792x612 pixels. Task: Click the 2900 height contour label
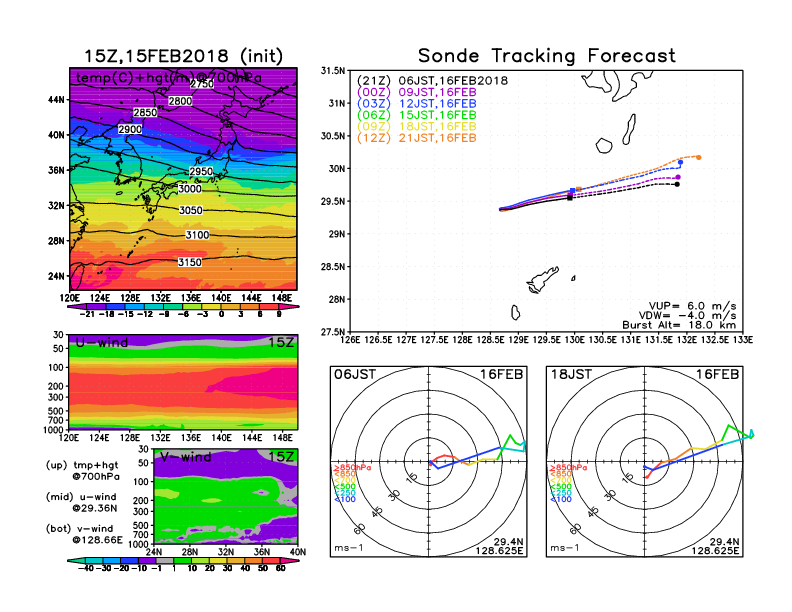click(130, 129)
